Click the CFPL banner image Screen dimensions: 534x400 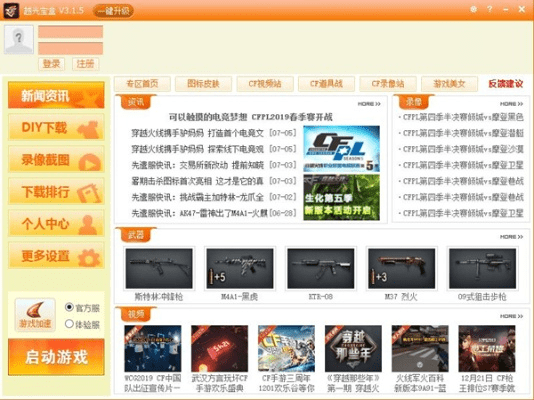[x=342, y=149]
